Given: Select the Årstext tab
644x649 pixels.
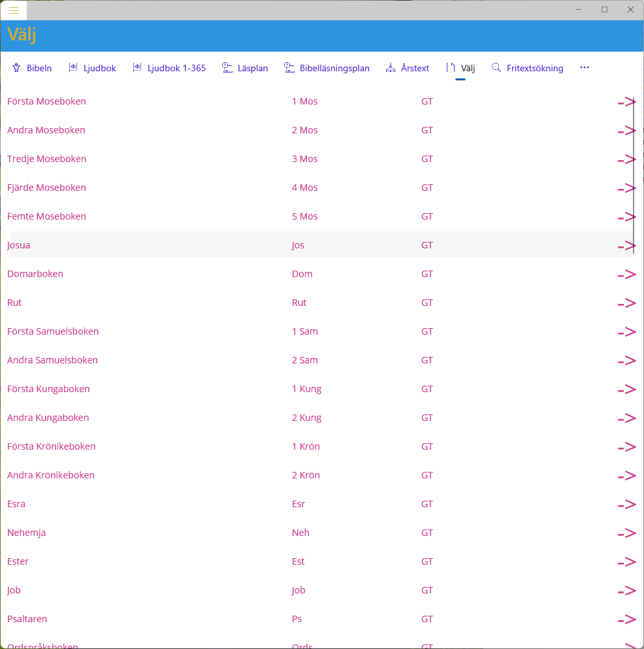Looking at the screenshot, I should coord(408,68).
